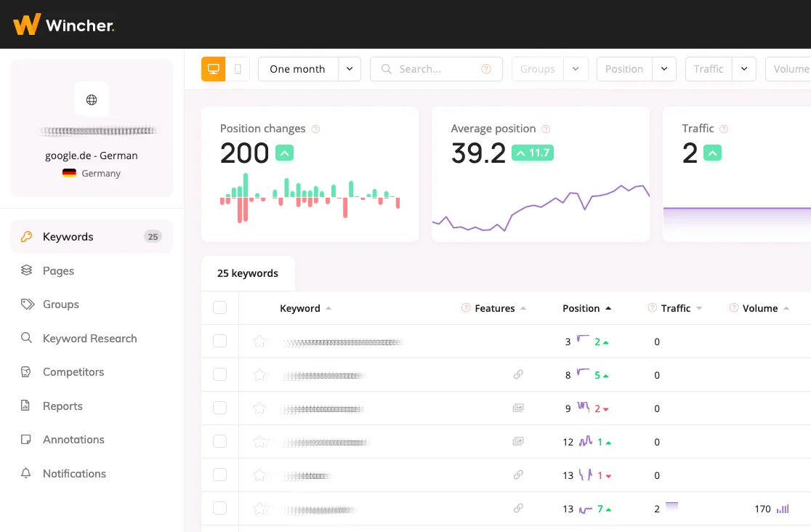This screenshot has width=811, height=532.
Task: Click the Position changes bar chart
Action: pyautogui.click(x=310, y=196)
